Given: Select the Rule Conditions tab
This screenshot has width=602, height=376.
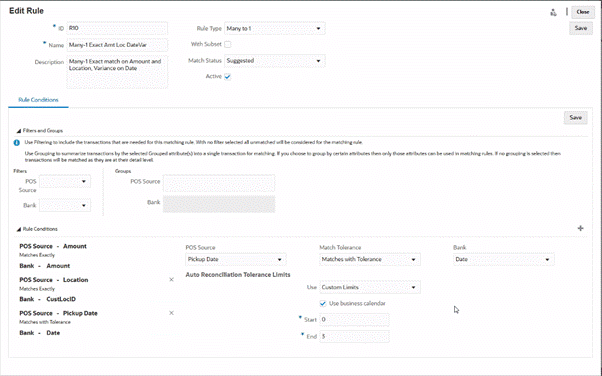Looking at the screenshot, I should pyautogui.click(x=38, y=100).
